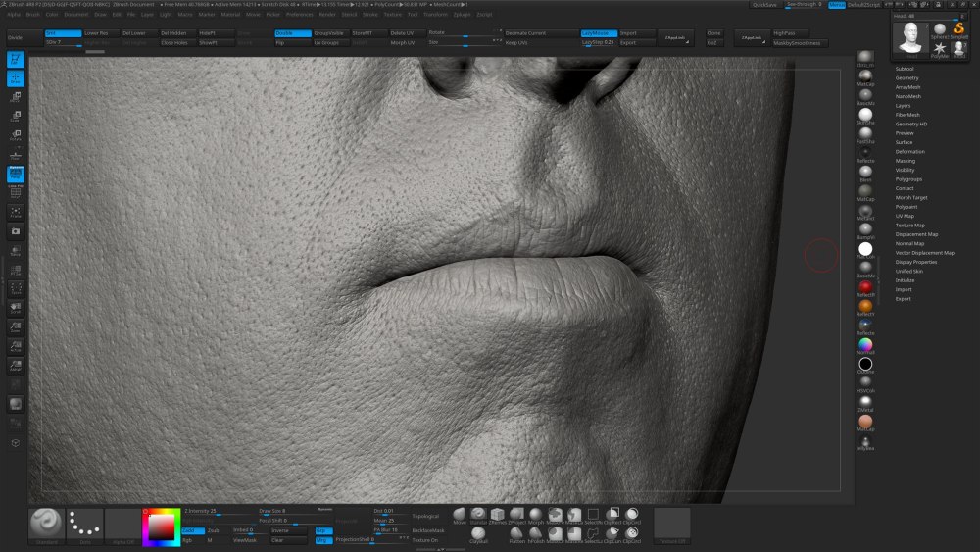Click the Frame icon on left shelf
The image size is (980, 552).
coord(16,212)
